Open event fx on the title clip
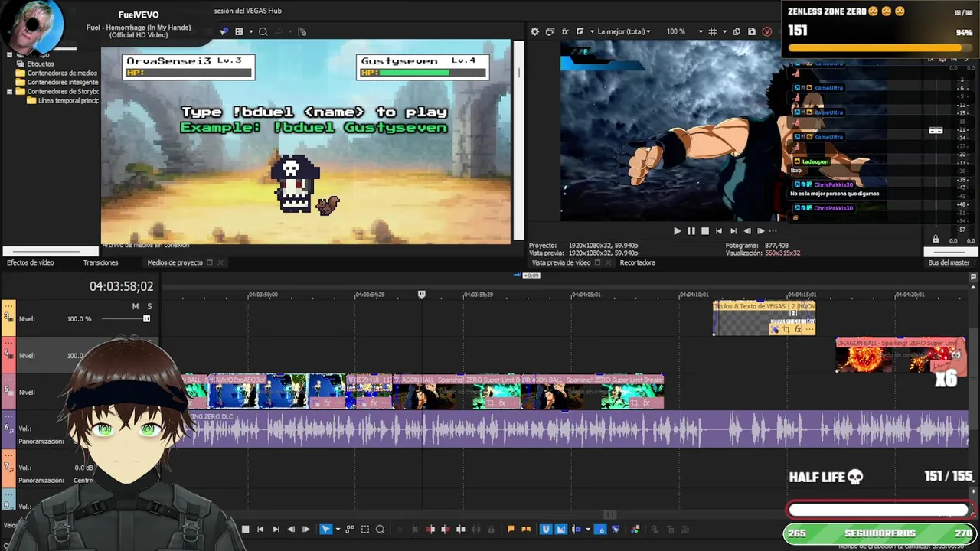This screenshot has width=980, height=551. [798, 329]
